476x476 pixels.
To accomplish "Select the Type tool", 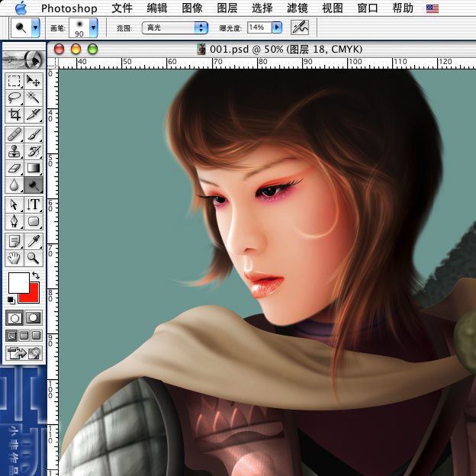I will click(x=34, y=204).
